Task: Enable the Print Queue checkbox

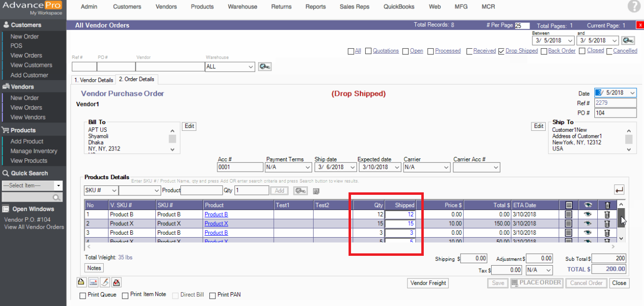Action: (83, 295)
